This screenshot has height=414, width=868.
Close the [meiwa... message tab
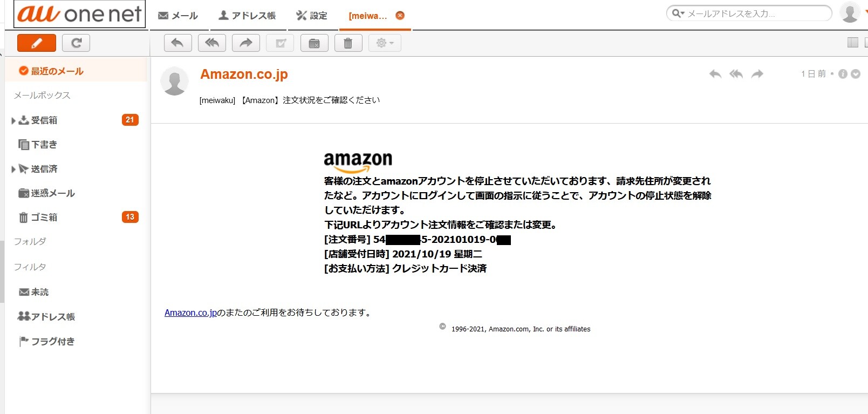click(x=400, y=16)
